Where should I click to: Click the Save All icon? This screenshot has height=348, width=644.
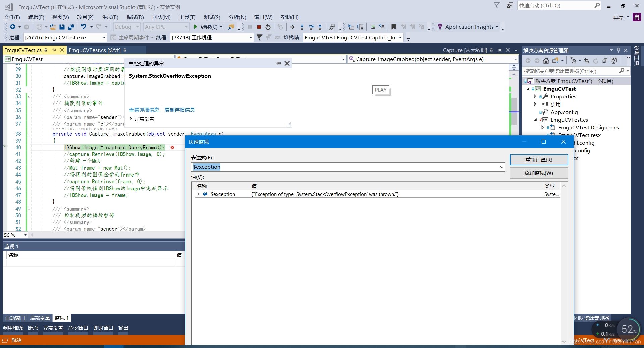[71, 27]
